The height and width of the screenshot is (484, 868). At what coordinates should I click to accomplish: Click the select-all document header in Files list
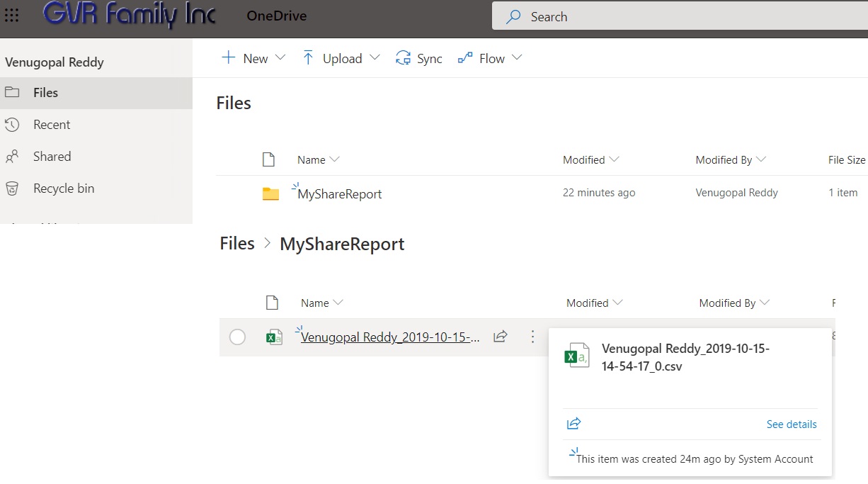click(x=269, y=159)
